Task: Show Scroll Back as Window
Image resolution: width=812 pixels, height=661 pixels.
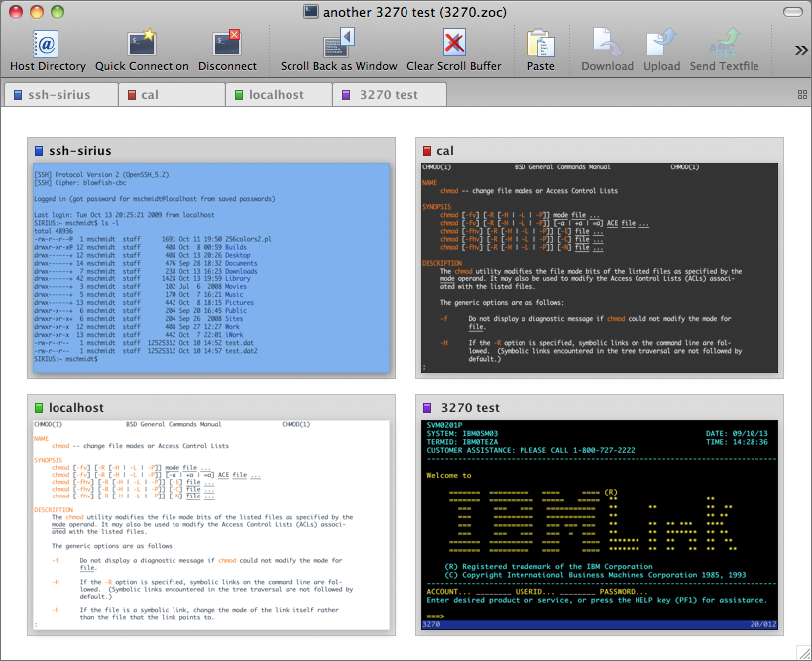Action: tap(338, 45)
